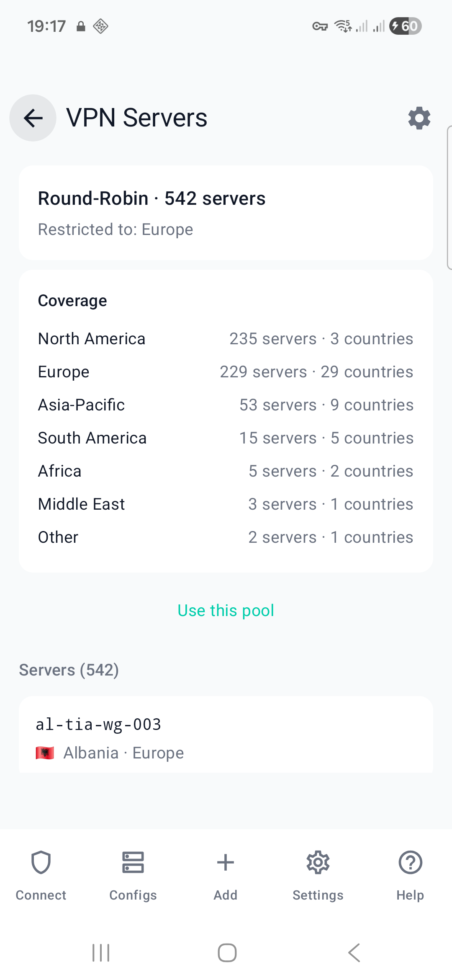Tap the Round-Robin 542 servers card

(x=226, y=213)
